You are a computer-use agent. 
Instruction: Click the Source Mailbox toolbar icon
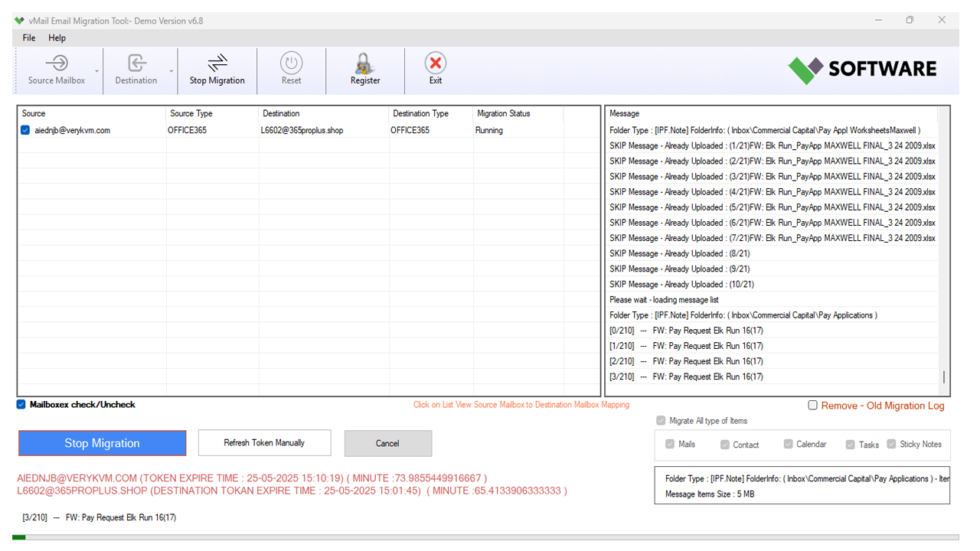point(57,63)
